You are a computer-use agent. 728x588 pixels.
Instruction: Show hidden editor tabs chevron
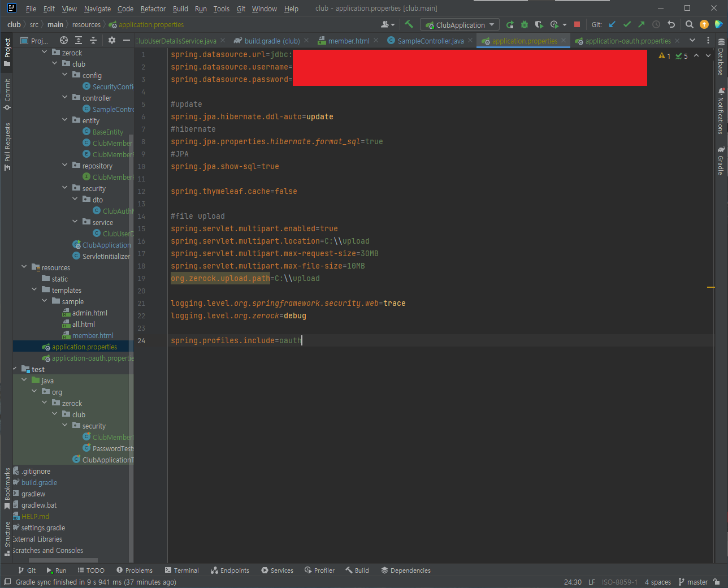[692, 40]
